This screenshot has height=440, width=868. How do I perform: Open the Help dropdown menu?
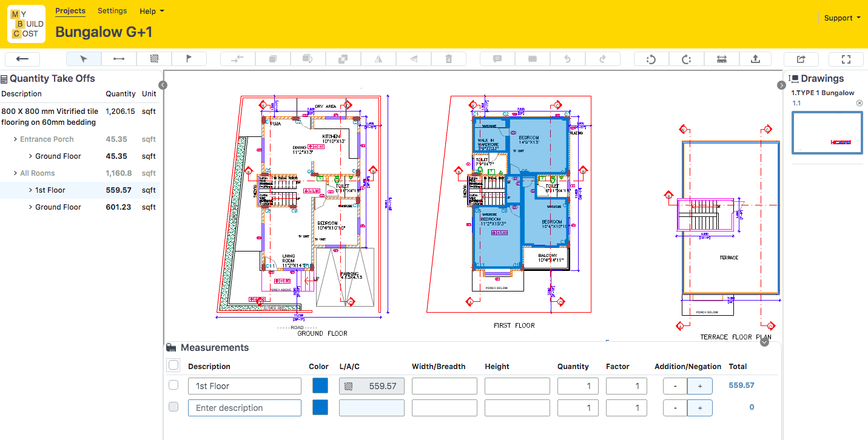152,11
